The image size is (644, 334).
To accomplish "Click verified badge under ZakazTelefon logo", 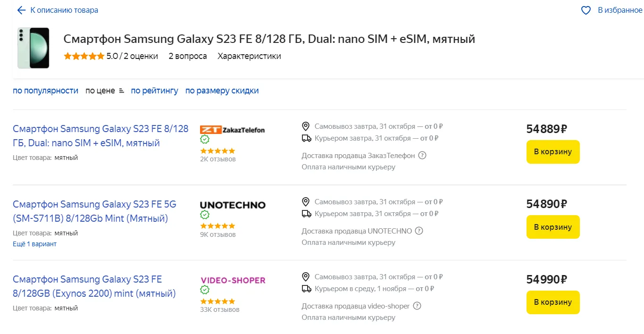I will tap(205, 140).
